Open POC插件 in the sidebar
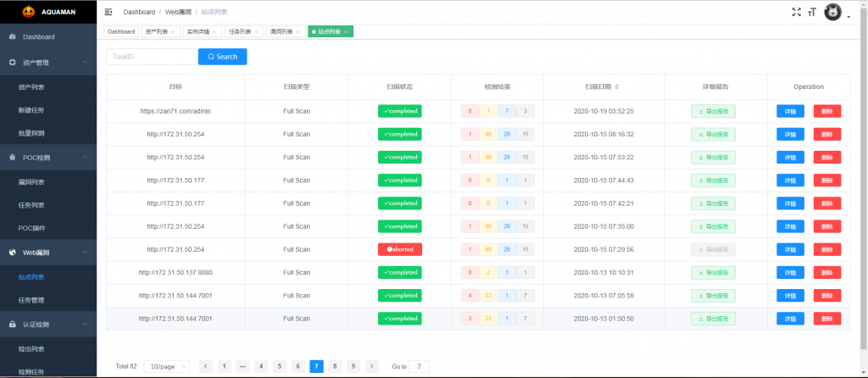The height and width of the screenshot is (378, 868). pos(31,228)
